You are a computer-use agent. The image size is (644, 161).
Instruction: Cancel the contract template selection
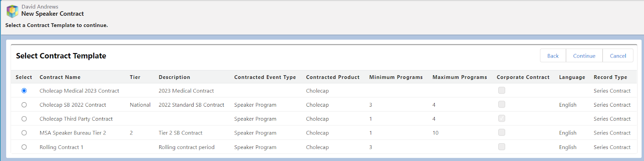618,56
